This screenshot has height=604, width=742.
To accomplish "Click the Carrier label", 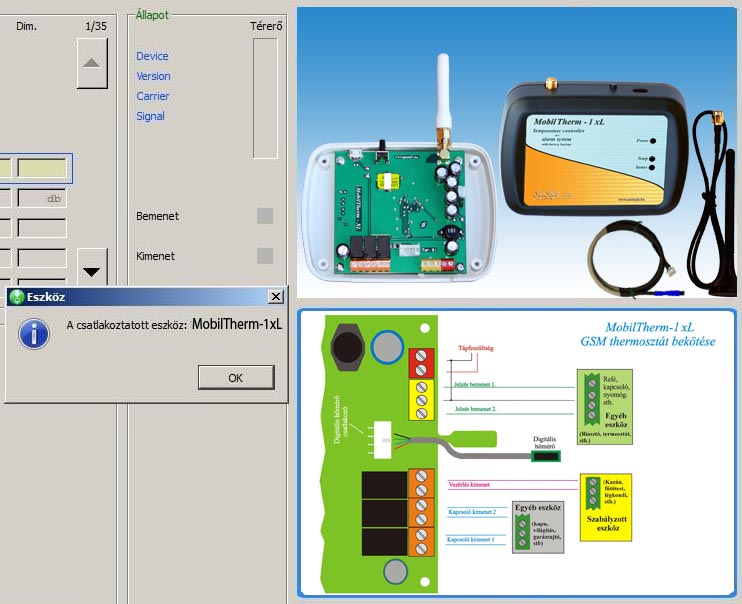I will pyautogui.click(x=152, y=96).
